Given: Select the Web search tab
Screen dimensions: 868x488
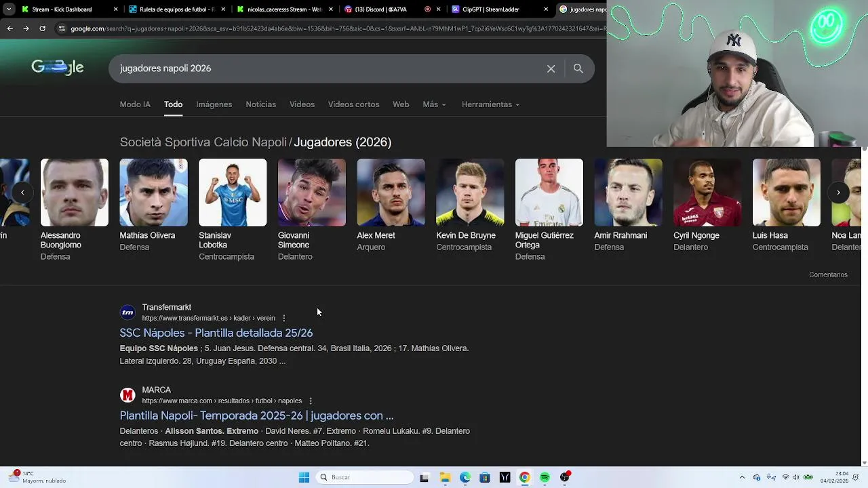Looking at the screenshot, I should (401, 104).
